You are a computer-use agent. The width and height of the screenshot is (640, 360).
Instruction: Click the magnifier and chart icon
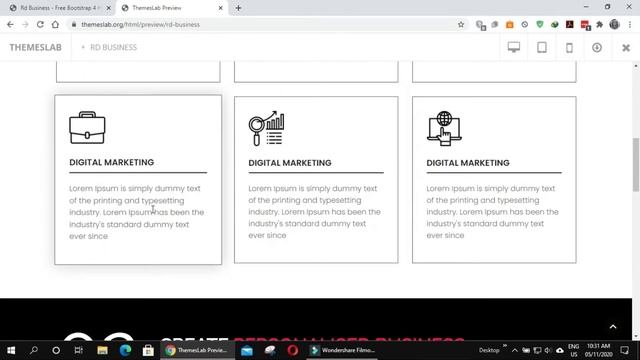coord(267,128)
